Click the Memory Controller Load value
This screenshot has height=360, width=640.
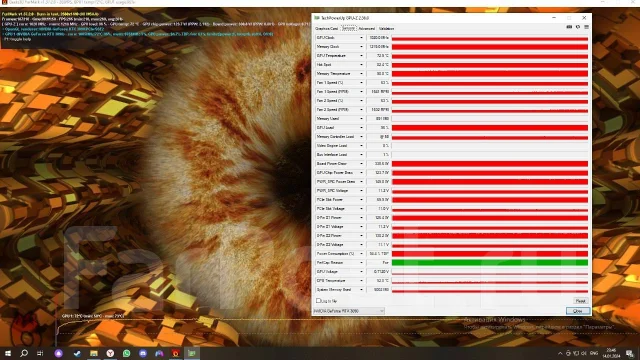tap(378, 137)
